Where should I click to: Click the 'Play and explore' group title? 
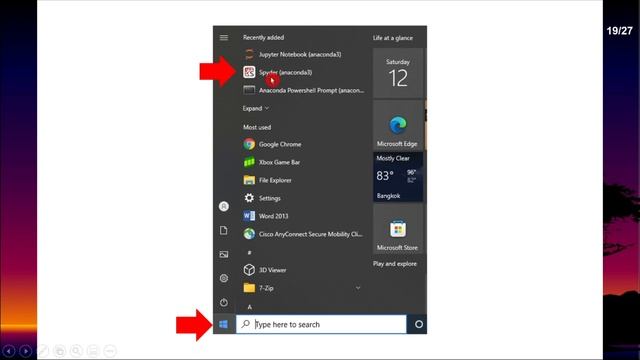click(x=395, y=264)
